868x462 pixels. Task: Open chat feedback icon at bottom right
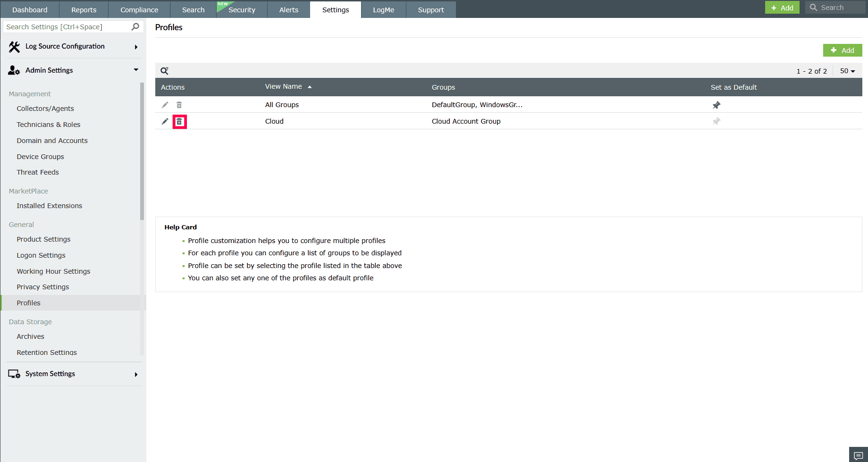(x=859, y=455)
